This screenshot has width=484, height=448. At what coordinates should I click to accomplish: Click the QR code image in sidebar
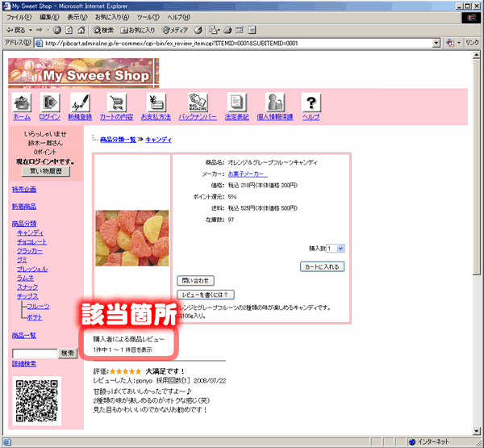(37, 400)
